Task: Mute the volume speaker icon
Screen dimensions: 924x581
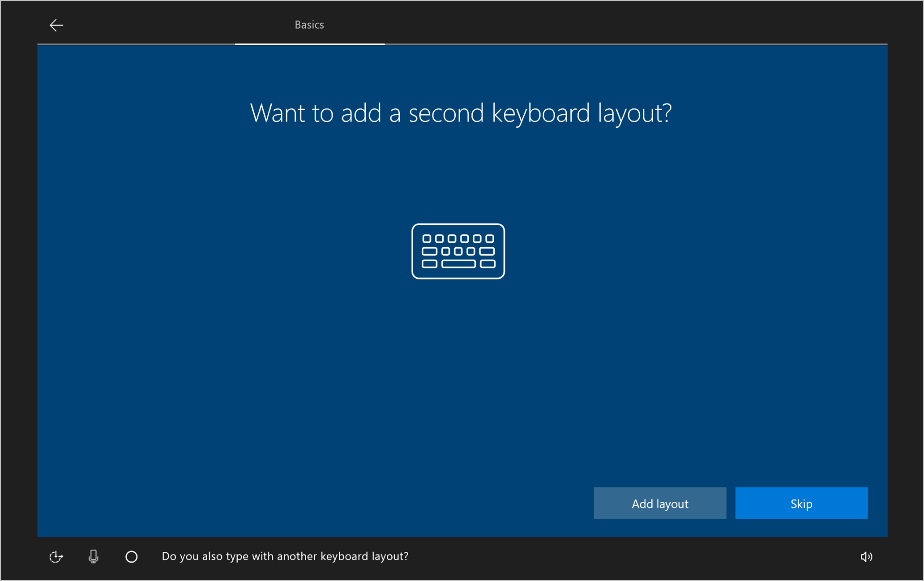Action: (x=866, y=556)
